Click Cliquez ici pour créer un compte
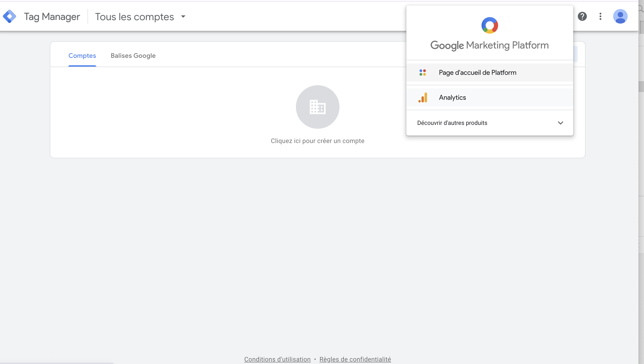 pos(317,141)
